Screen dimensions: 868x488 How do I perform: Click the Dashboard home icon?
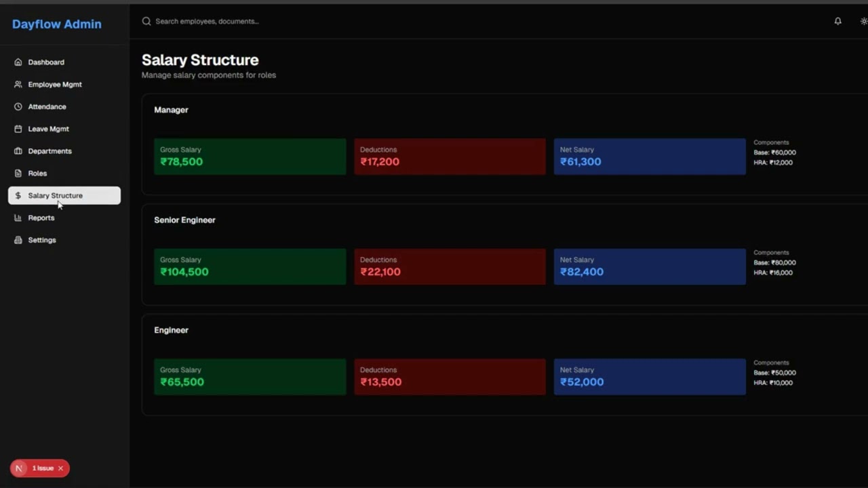(18, 62)
